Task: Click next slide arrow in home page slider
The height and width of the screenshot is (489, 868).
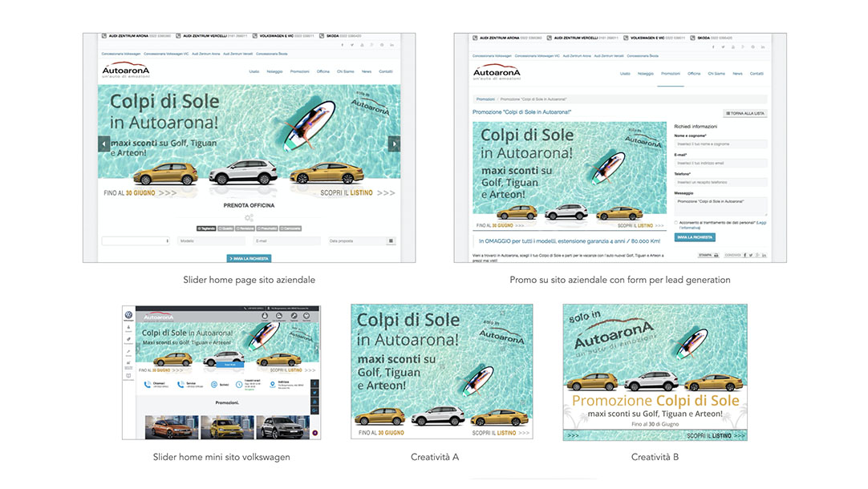Action: 394,143
